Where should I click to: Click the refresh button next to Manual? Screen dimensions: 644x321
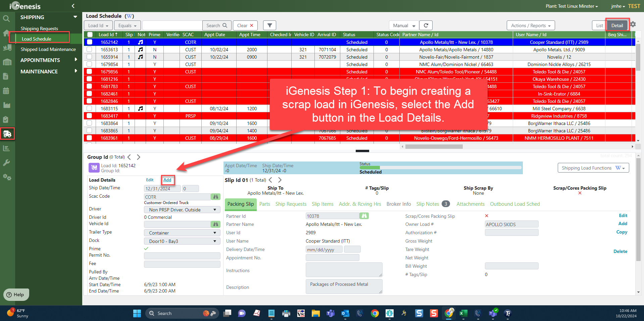pos(426,25)
